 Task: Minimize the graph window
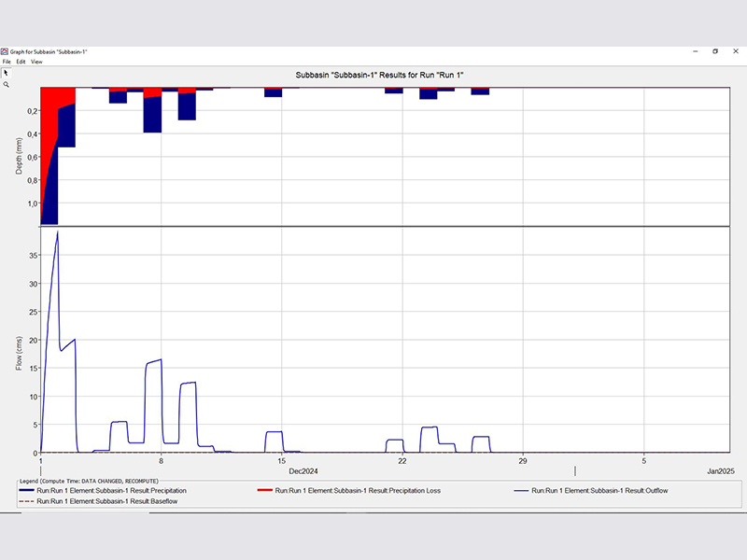(x=695, y=51)
